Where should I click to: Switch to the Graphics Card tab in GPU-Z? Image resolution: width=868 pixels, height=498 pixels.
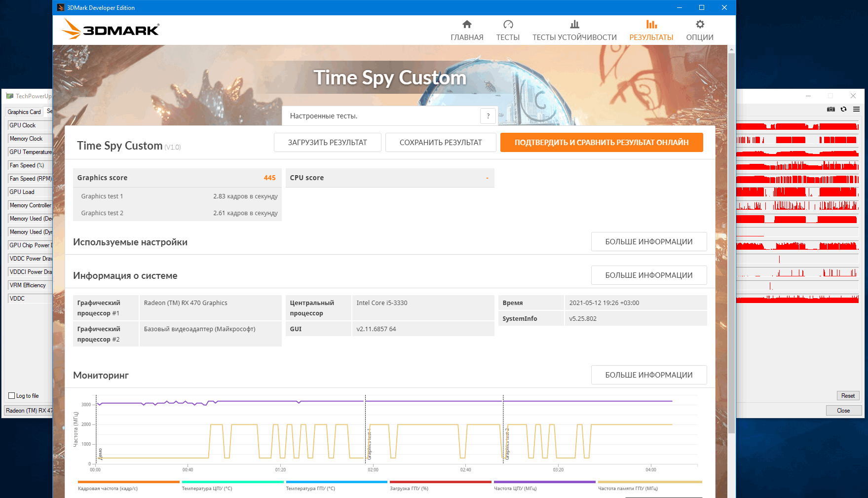point(24,112)
